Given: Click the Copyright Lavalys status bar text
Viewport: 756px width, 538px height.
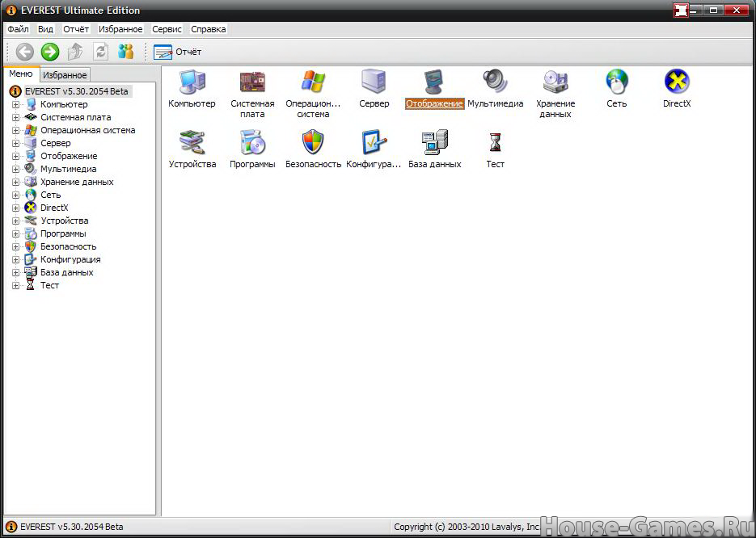Looking at the screenshot, I should point(467,527).
